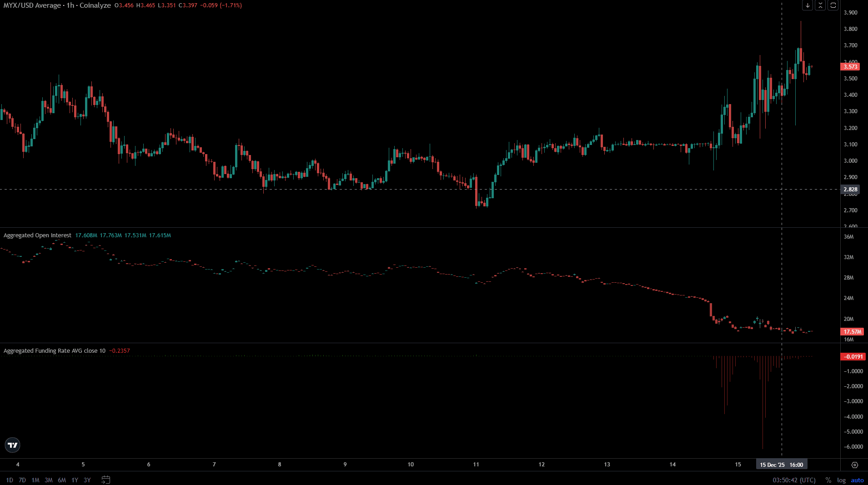The height and width of the screenshot is (485, 868).
Task: Click the funding rate value label -0.0191
Action: (853, 357)
